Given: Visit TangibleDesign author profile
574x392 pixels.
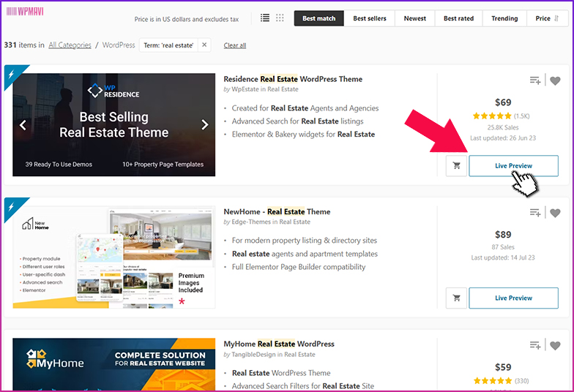Looking at the screenshot, I should tap(253, 354).
